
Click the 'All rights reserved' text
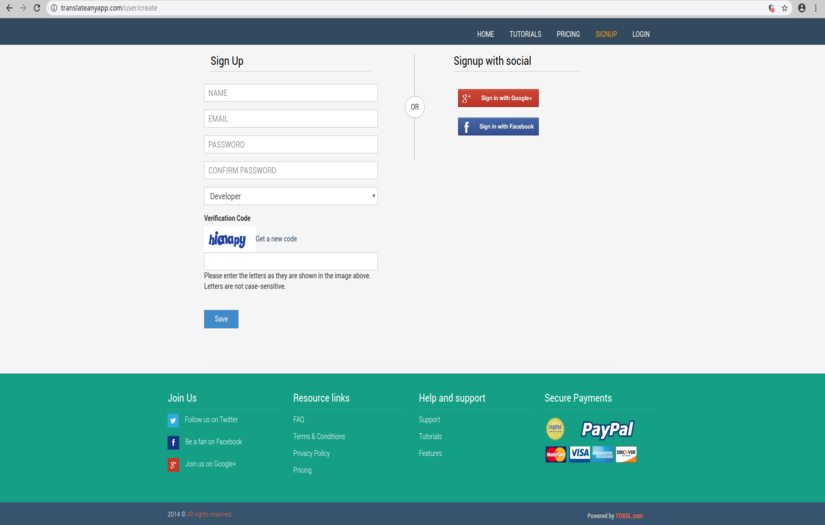(x=209, y=514)
